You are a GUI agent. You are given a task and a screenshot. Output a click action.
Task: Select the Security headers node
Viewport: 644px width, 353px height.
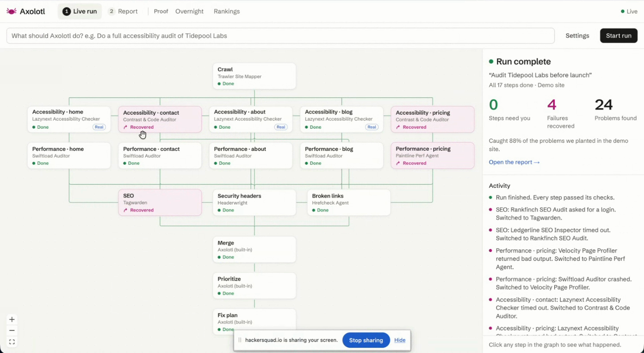click(255, 203)
